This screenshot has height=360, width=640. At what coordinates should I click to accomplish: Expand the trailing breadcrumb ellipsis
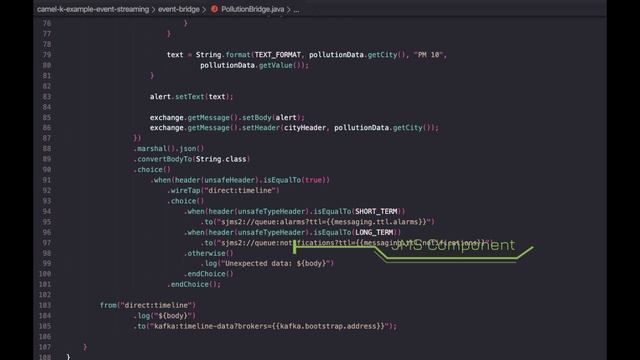coord(296,10)
